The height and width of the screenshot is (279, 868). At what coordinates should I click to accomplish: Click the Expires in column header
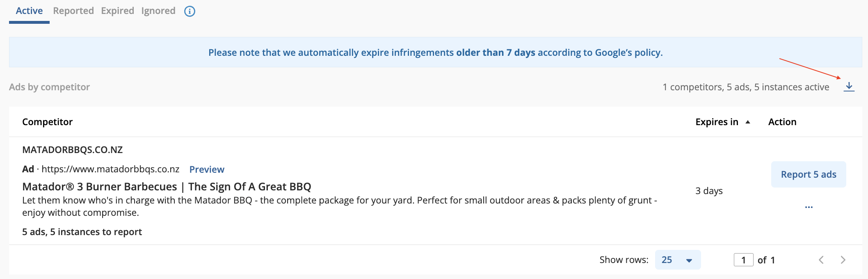(717, 122)
